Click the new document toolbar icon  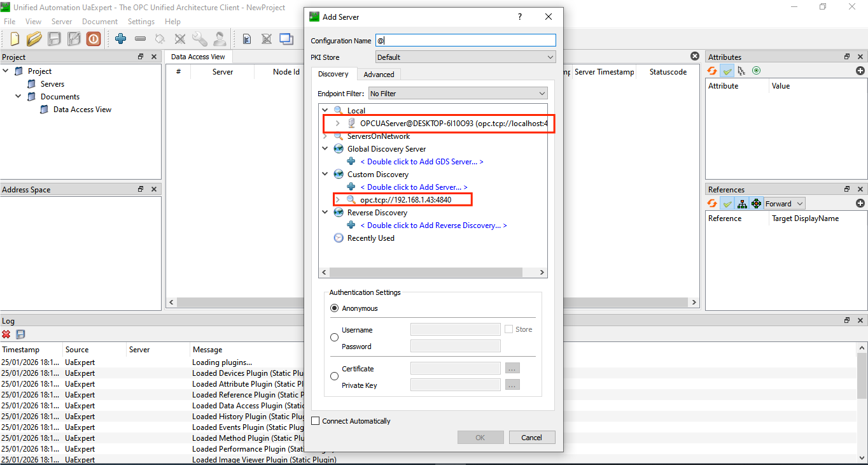(x=15, y=39)
